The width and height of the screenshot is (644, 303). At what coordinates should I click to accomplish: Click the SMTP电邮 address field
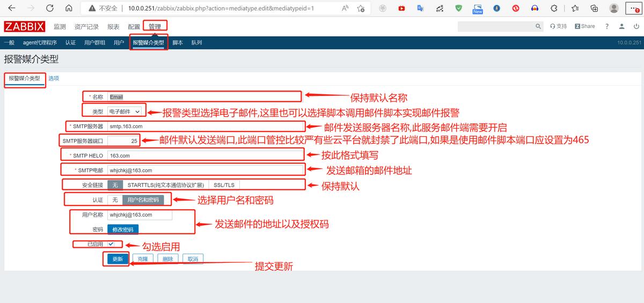(x=205, y=170)
